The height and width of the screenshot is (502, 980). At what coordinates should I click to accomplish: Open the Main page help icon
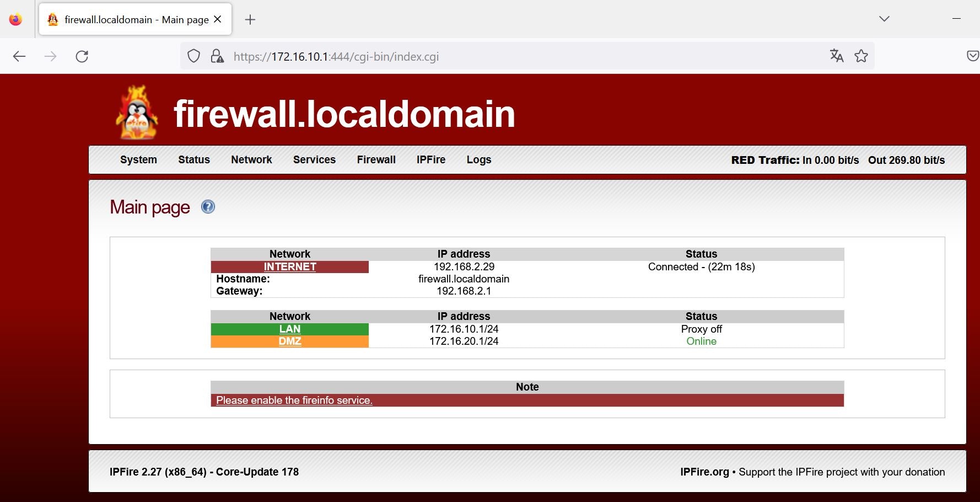(x=208, y=207)
